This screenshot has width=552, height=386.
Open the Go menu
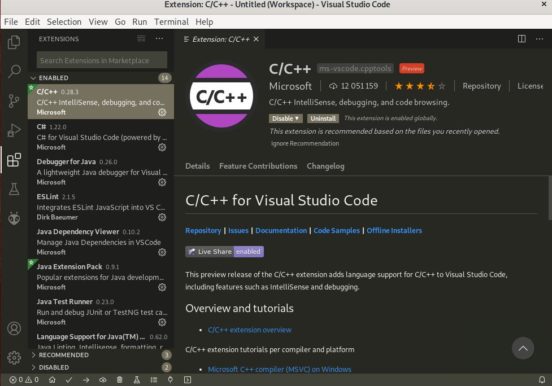(x=120, y=22)
